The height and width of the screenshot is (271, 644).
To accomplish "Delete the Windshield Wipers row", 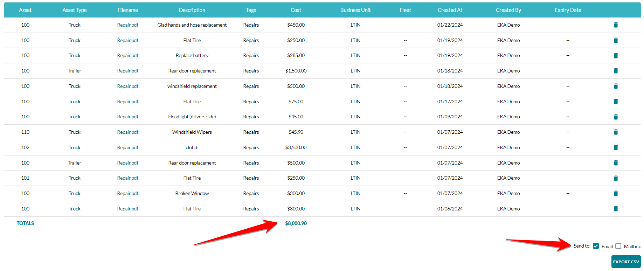I will pyautogui.click(x=616, y=132).
